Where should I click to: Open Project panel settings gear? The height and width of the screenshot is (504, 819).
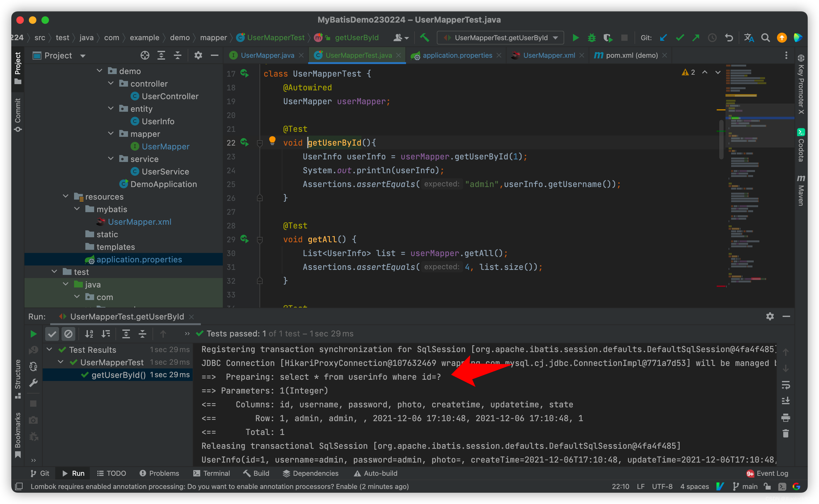(198, 55)
